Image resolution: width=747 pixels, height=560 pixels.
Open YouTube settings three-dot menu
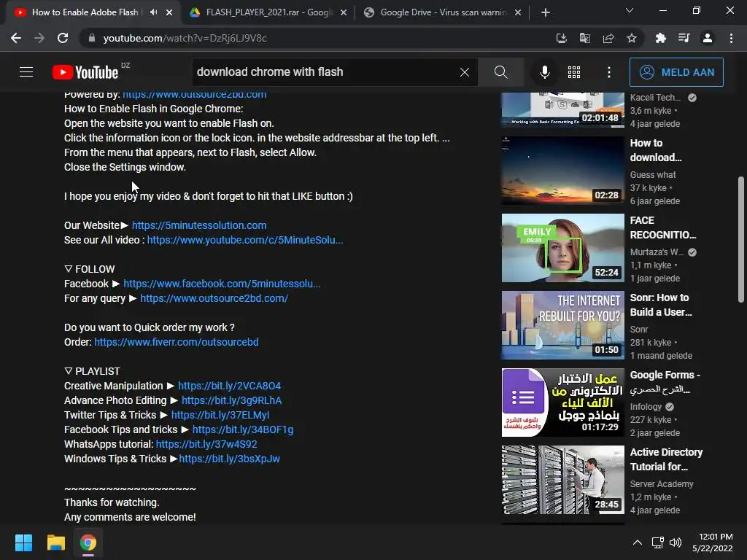(609, 72)
